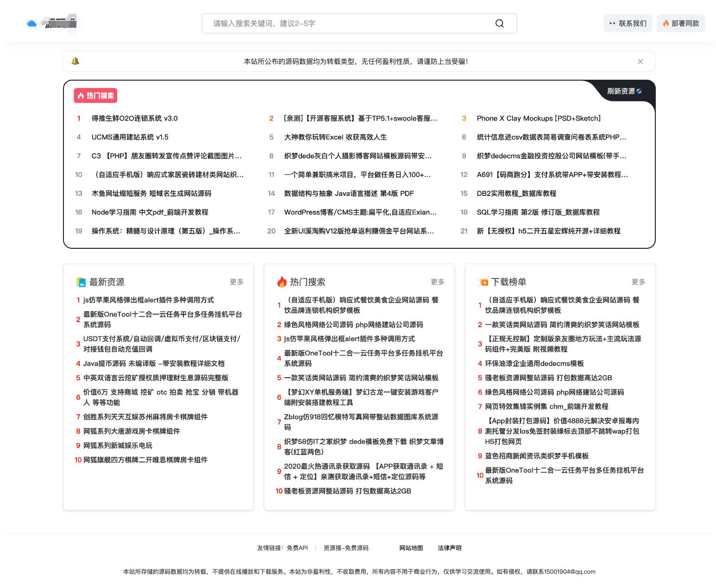Click the folder icon beside 最新资源 heading
This screenshot has height=588, width=716.
[81, 282]
